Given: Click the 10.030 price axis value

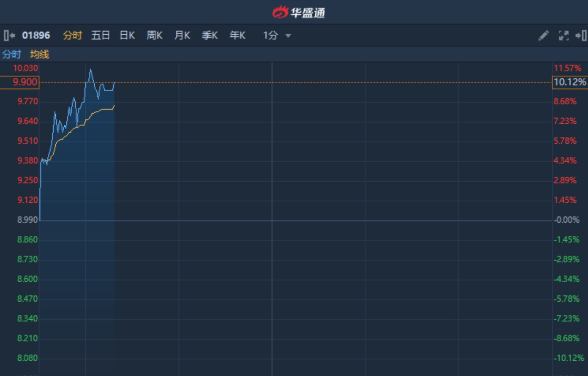Looking at the screenshot, I should point(25,68).
